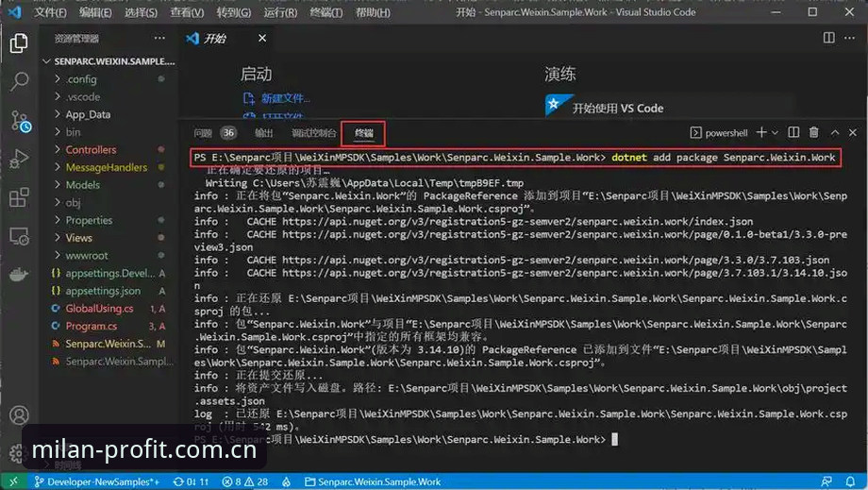Open the Extensions view
Image resolution: width=868 pixels, height=490 pixels.
point(19,197)
